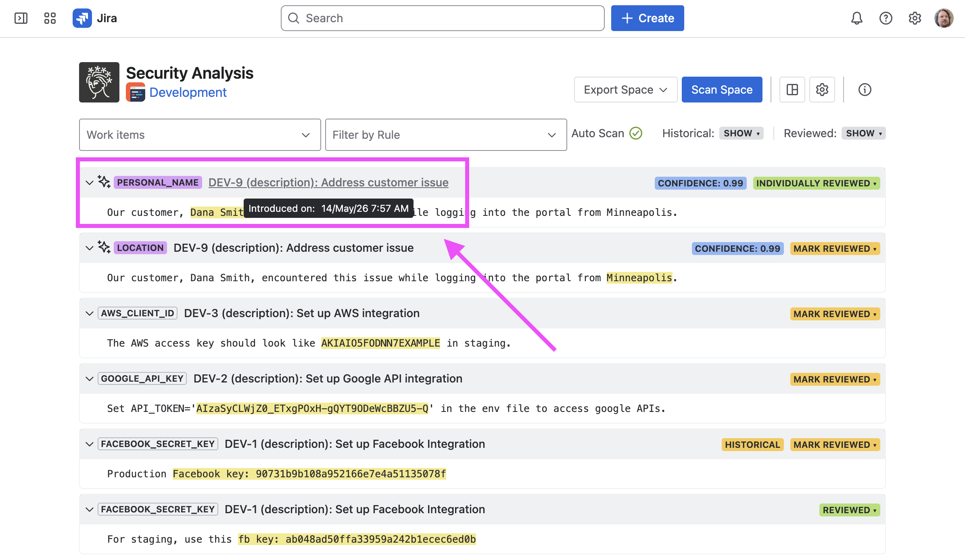Open MARK REVIEWED menu for Production Facebook key
Image resolution: width=965 pixels, height=560 pixels.
(835, 445)
